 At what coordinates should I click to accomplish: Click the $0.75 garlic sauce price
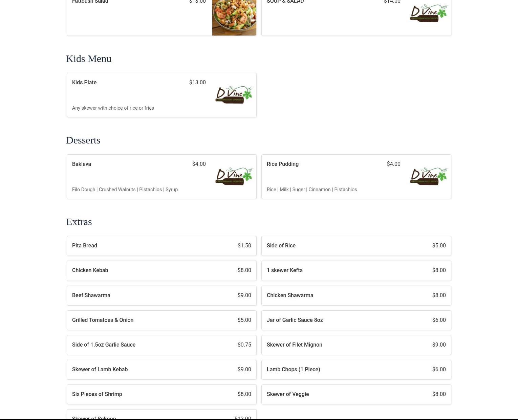click(244, 345)
